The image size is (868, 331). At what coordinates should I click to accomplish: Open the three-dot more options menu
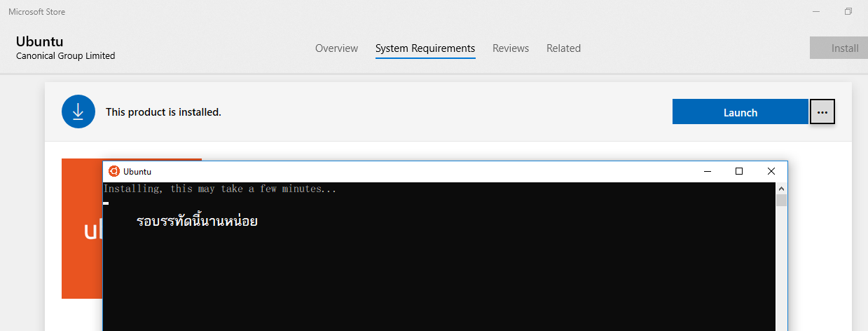(x=822, y=112)
